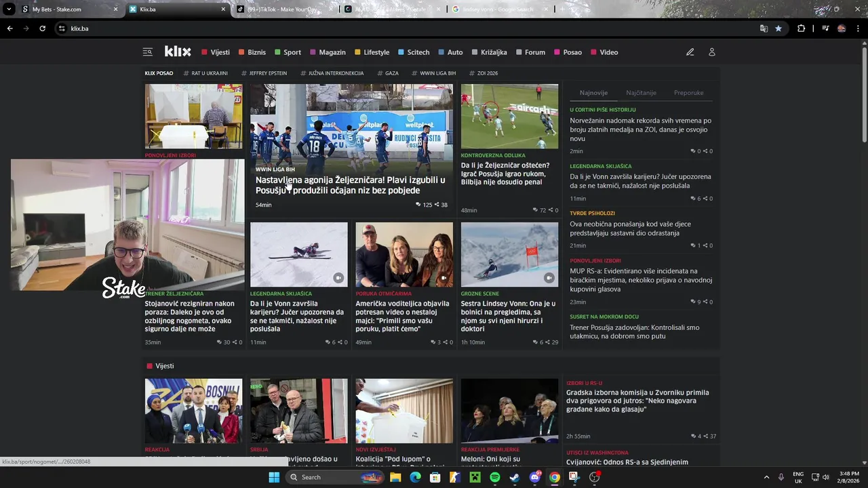Viewport: 868px width, 488px height.
Task: Open ZOI 2026 hashtag topic
Action: tap(484, 73)
